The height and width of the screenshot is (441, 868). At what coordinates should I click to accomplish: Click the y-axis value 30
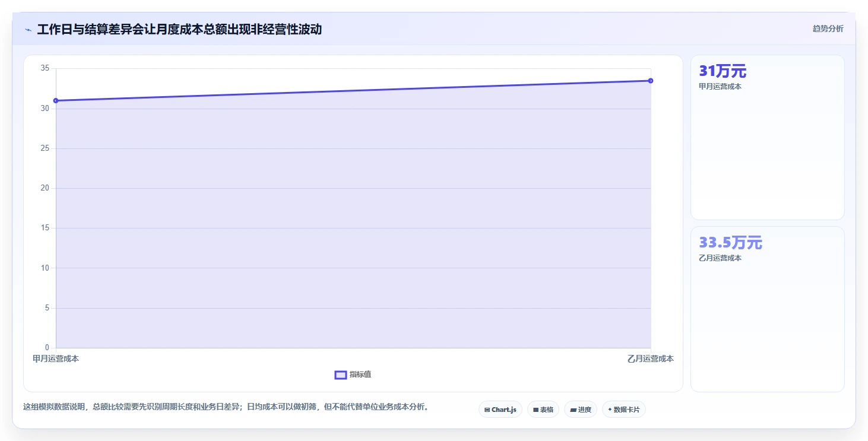pyautogui.click(x=45, y=109)
